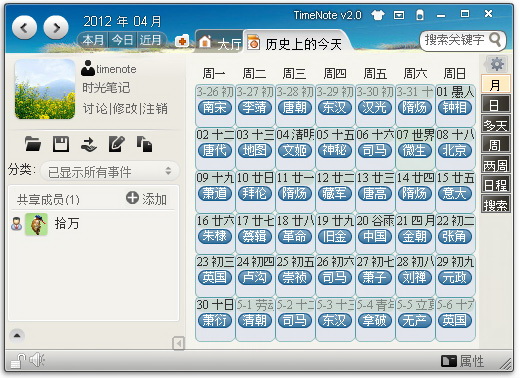Click the 属性 label in status bar
This screenshot has width=520, height=380.
click(472, 361)
